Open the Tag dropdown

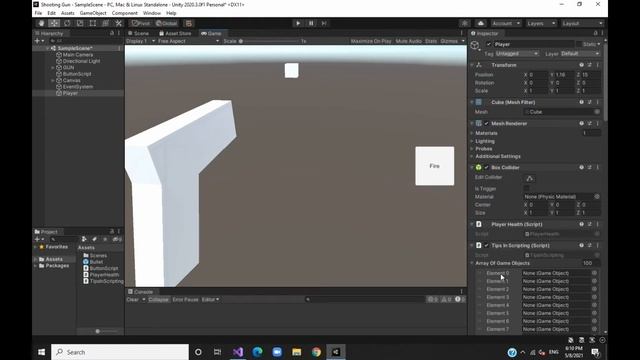pyautogui.click(x=517, y=54)
